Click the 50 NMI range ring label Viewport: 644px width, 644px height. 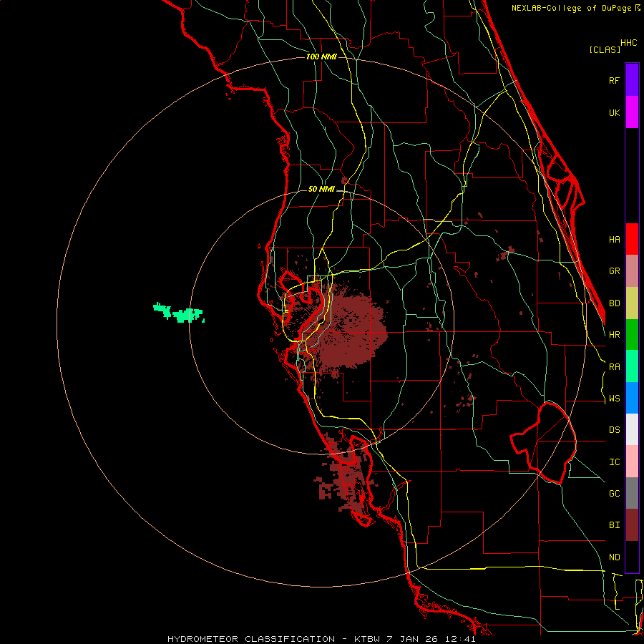[321, 189]
